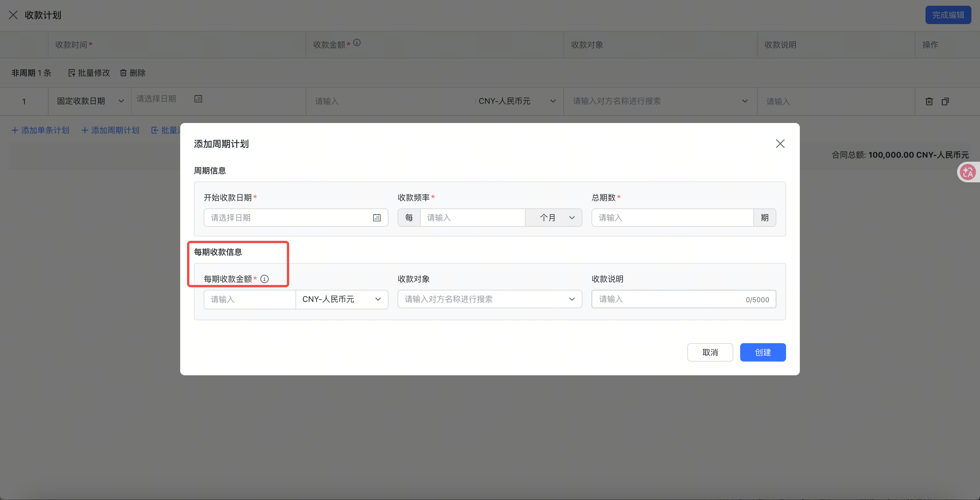Screen dimensions: 980x500
Task: Open calendar icon in row 1 date field
Action: 198,99
